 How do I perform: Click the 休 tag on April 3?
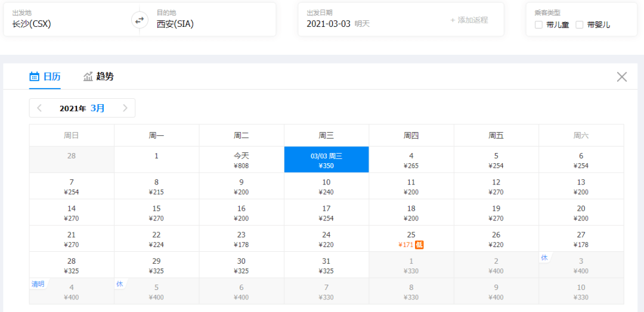click(544, 258)
